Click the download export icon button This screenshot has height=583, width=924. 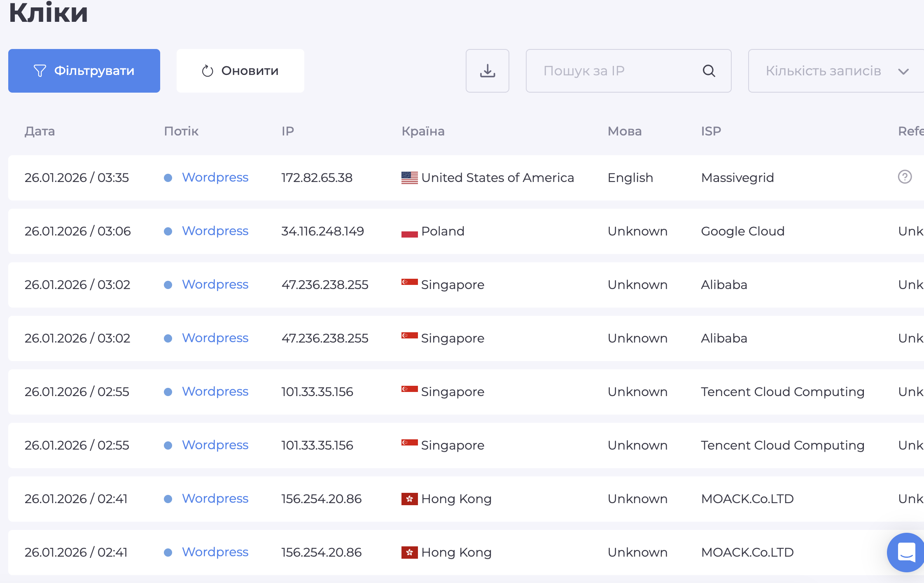487,71
